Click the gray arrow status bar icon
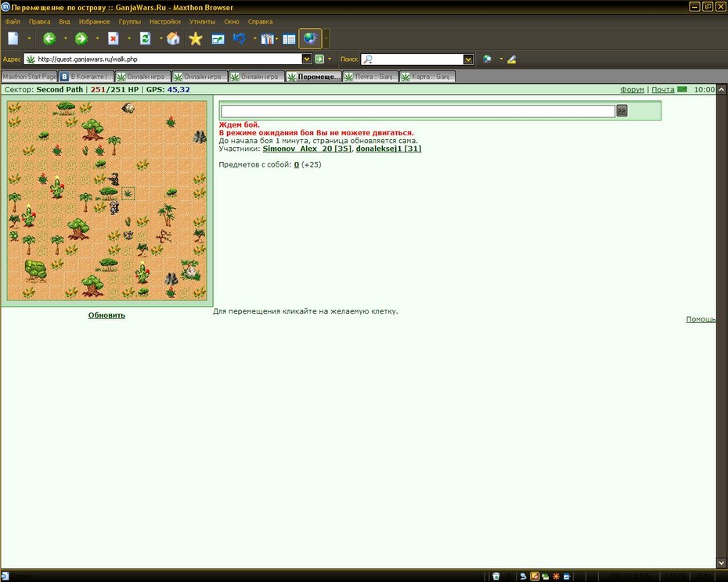The width and height of the screenshot is (728, 582). 523,577
